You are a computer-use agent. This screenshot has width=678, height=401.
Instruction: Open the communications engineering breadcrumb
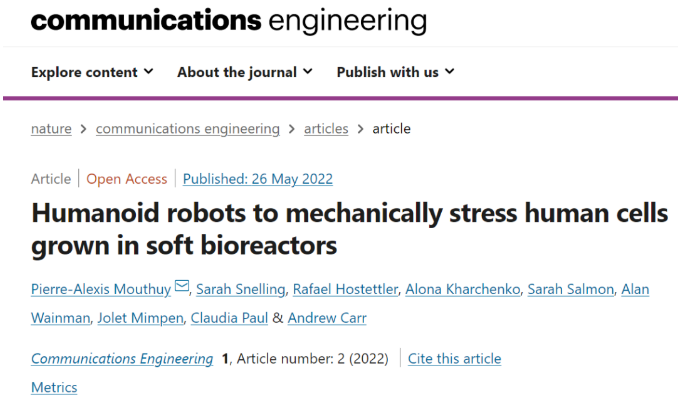pos(188,128)
